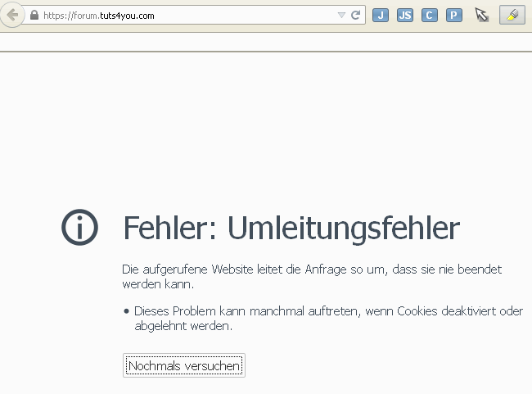Click the tuts4you.com domain text in the URL
The image size is (532, 394).
point(127,16)
